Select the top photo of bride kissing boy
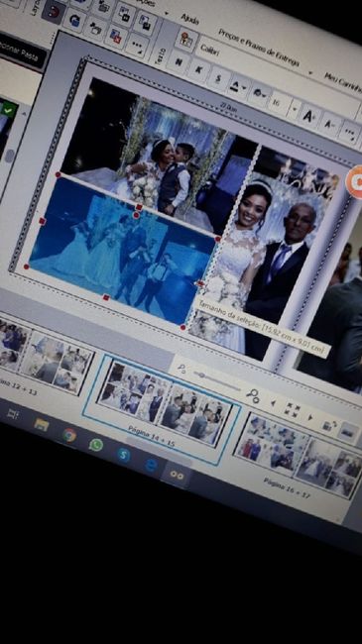362x644 pixels. [x=160, y=155]
